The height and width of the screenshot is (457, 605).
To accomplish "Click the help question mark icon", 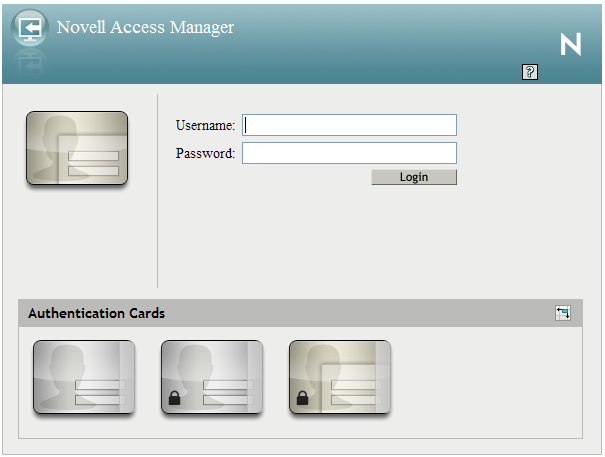I will point(530,72).
